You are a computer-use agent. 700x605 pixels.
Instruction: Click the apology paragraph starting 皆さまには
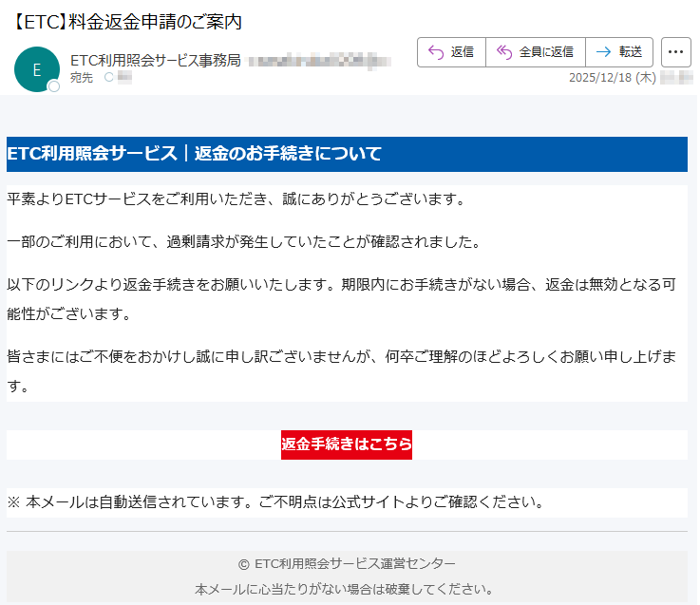point(340,370)
